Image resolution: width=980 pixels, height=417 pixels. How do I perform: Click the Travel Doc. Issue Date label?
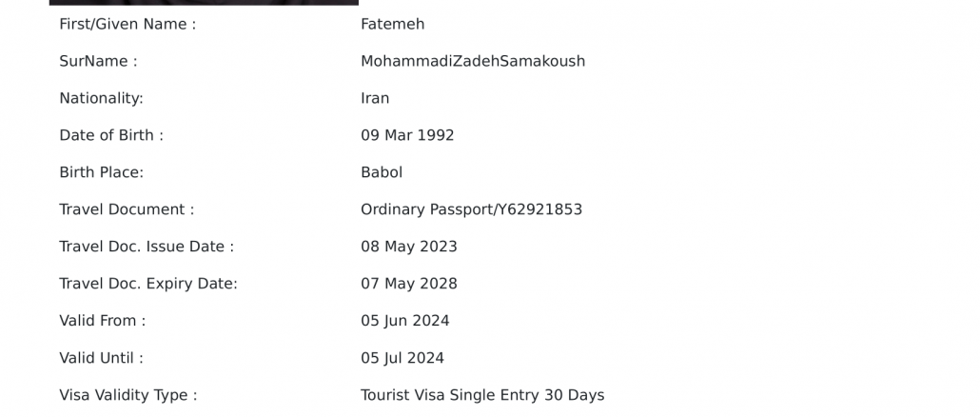point(147,247)
